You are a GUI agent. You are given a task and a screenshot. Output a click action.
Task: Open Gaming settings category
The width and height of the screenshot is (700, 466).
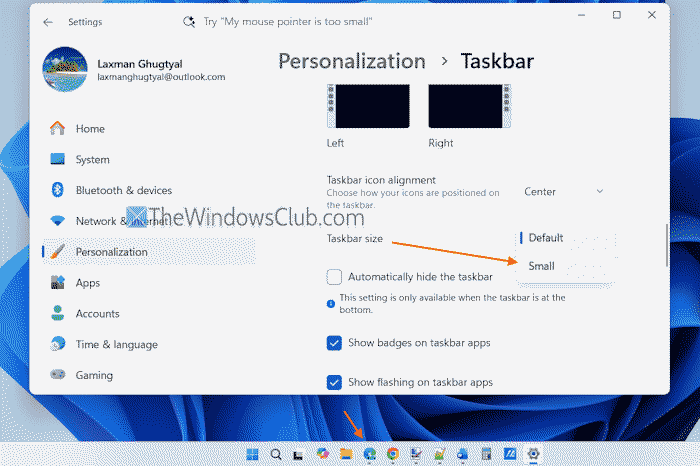[94, 375]
